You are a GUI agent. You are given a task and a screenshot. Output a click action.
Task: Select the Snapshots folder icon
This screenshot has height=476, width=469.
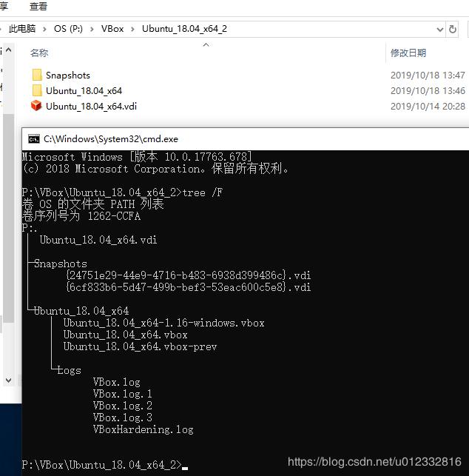coord(37,75)
